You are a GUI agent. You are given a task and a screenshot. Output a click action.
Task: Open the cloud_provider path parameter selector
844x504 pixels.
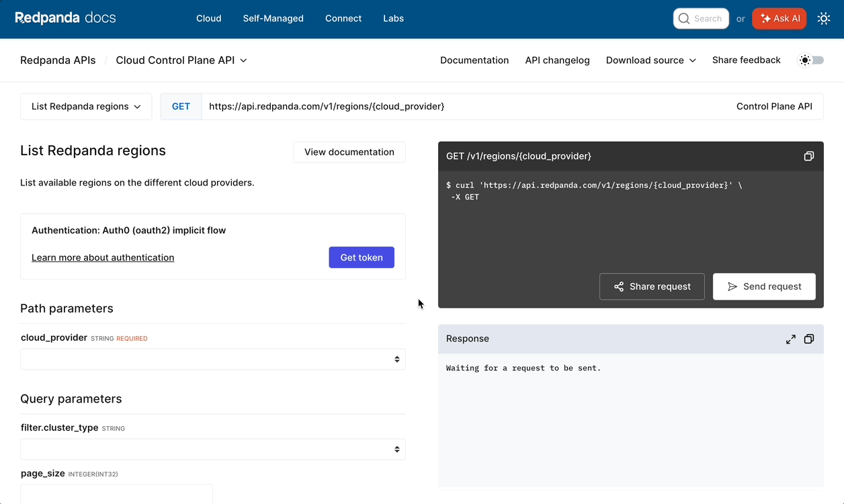click(x=213, y=359)
